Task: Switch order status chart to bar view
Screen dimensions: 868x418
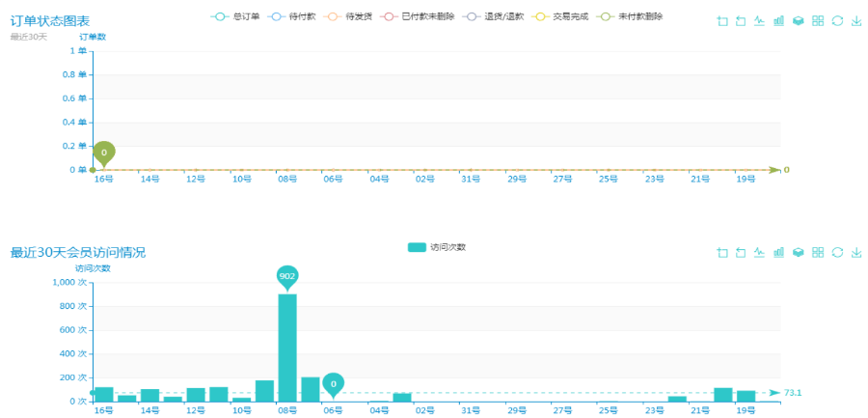Action: [x=779, y=21]
